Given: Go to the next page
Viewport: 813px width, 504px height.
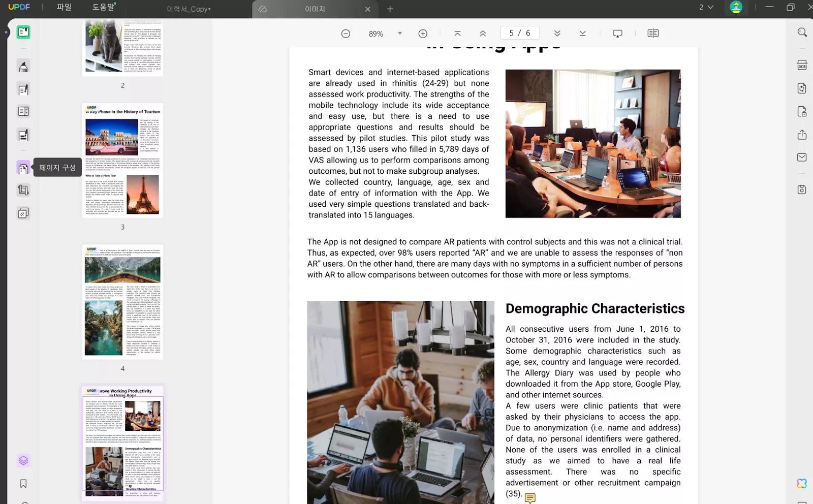Looking at the screenshot, I should (x=557, y=34).
